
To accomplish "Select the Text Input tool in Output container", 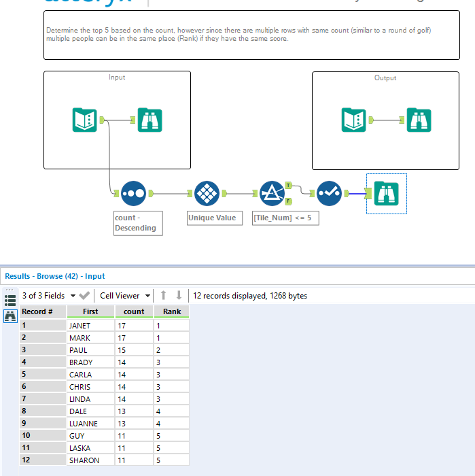I will 353,120.
